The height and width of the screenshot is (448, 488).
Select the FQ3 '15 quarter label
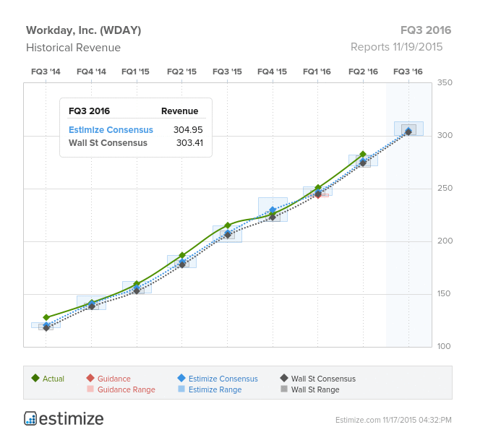(227, 72)
